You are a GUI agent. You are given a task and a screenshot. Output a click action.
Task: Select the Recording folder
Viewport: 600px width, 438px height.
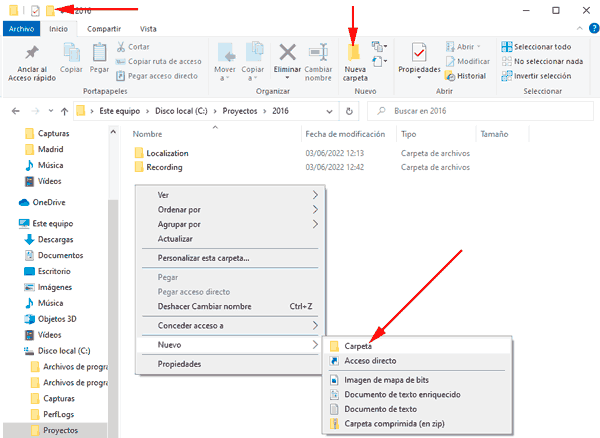[x=159, y=167]
